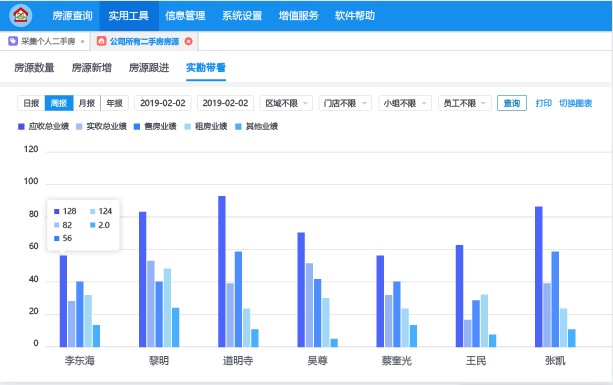Click the 查询 button
Screen dimensions: 613x385
click(512, 103)
